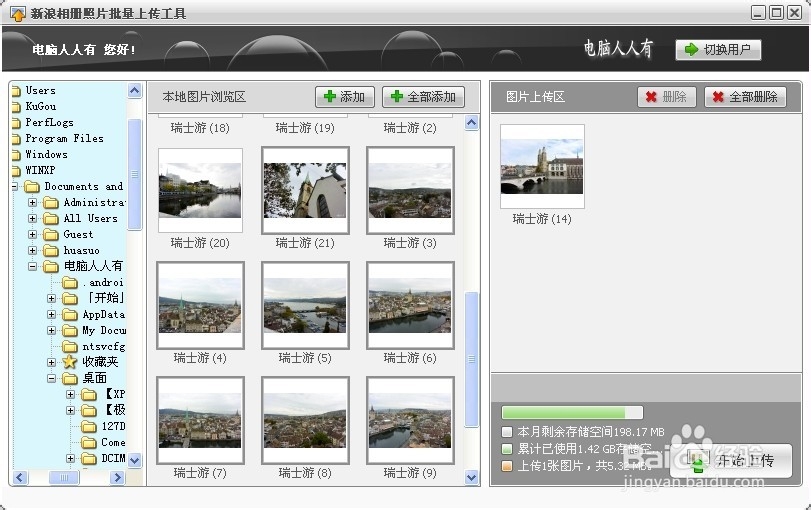Viewport: 811px width, 510px height.
Task: Open the KuGou folder icon
Action: (x=16, y=107)
